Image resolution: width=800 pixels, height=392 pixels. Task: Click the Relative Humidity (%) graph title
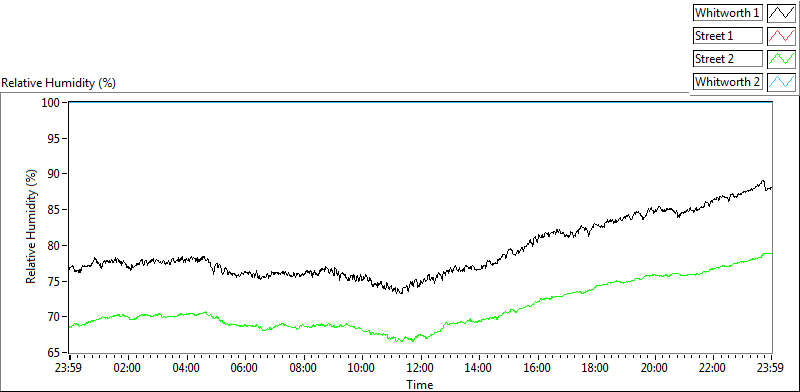59,83
